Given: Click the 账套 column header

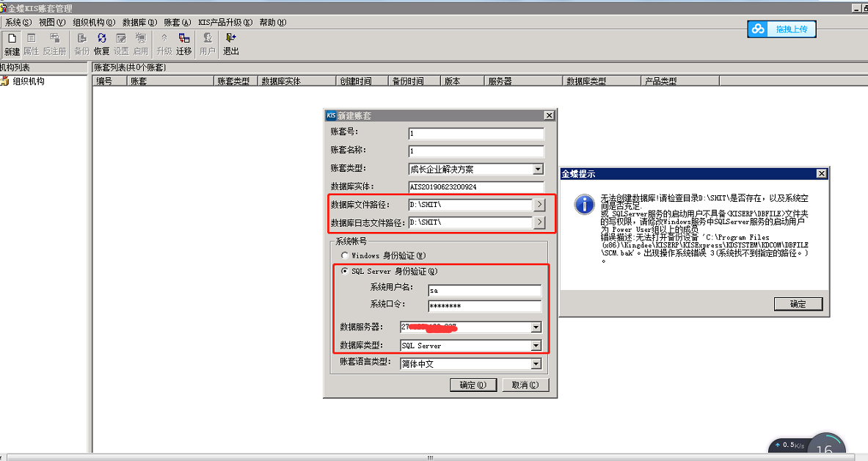Looking at the screenshot, I should tap(170, 81).
